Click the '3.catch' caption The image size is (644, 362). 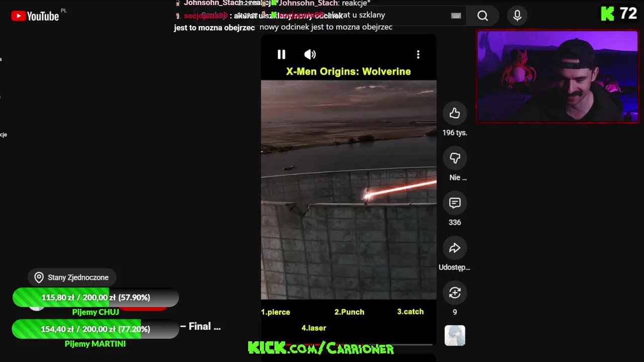point(411,312)
